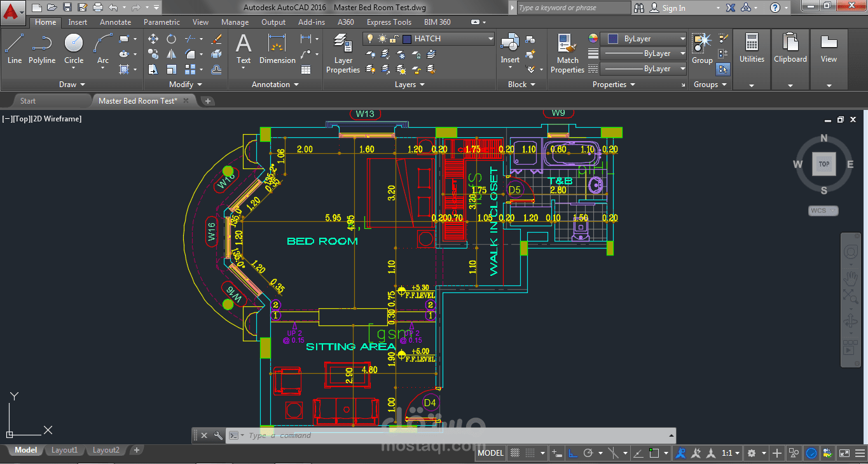Screen dimensions: 868x464
Task: Click the MODEL button in status bar
Action: (491, 453)
